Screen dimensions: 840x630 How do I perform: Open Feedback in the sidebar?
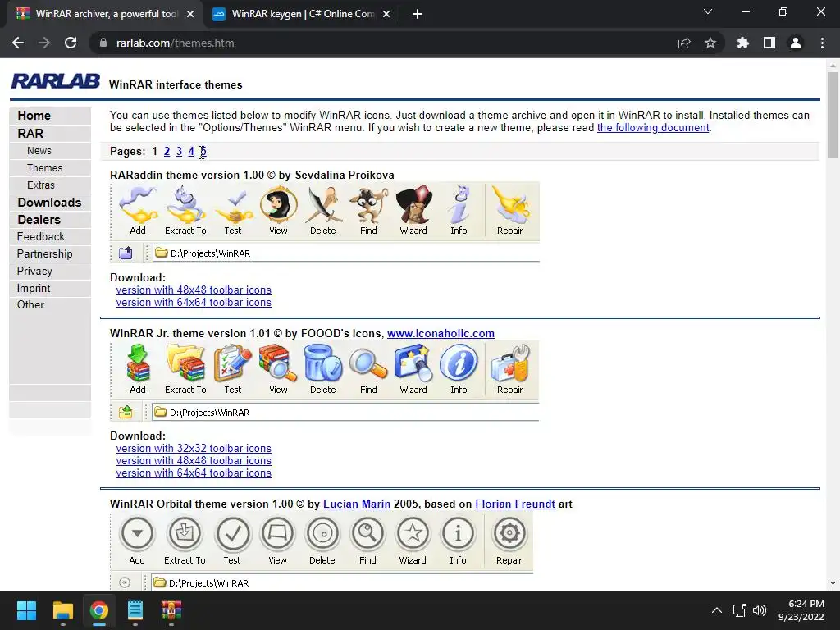pyautogui.click(x=41, y=237)
